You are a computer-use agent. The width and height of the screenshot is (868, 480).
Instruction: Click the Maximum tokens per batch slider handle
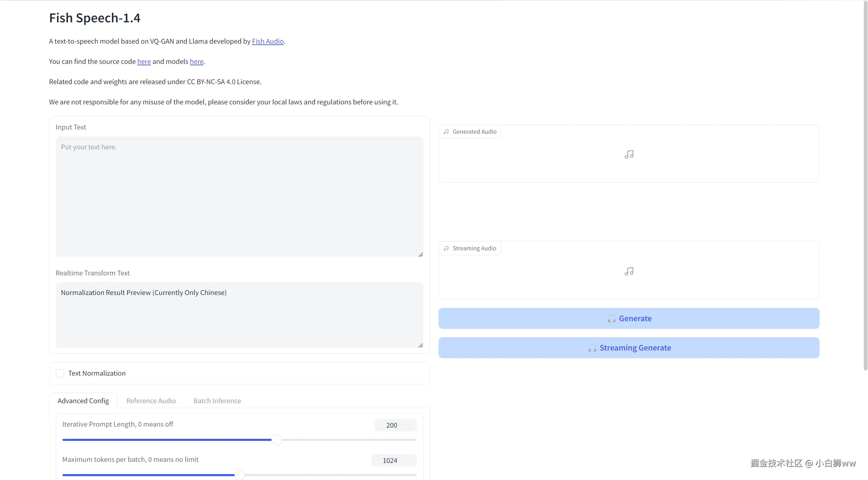tap(239, 475)
